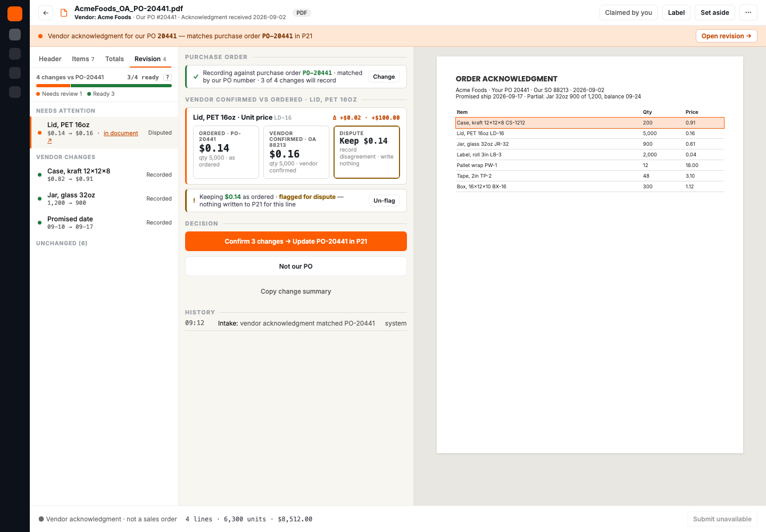766x532 pixels.
Task: Click the Claimed by you button
Action: [628, 13]
